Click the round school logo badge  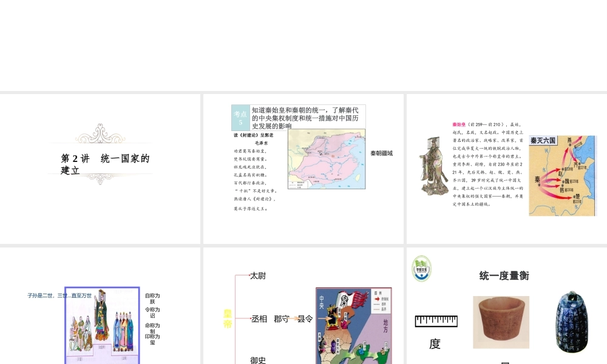coord(421,269)
